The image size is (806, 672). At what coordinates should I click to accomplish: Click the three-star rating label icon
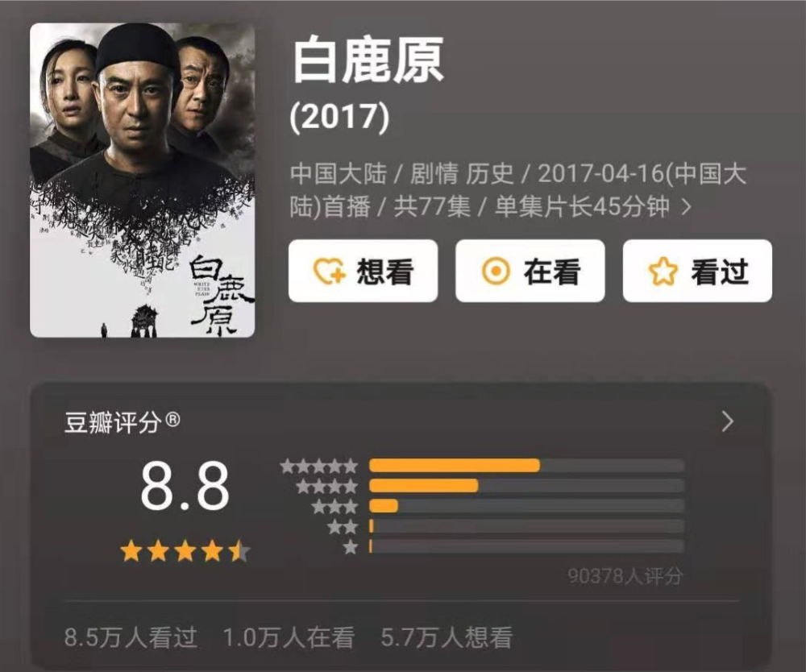click(x=334, y=507)
